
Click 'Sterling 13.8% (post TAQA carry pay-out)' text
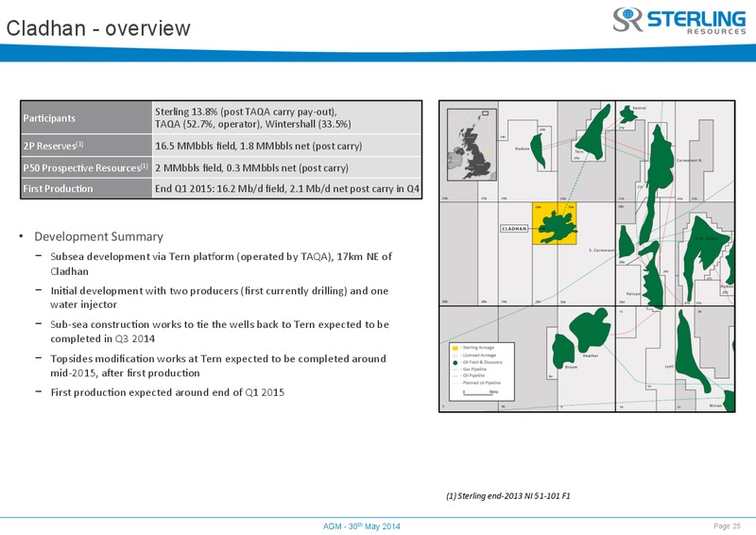[246, 112]
